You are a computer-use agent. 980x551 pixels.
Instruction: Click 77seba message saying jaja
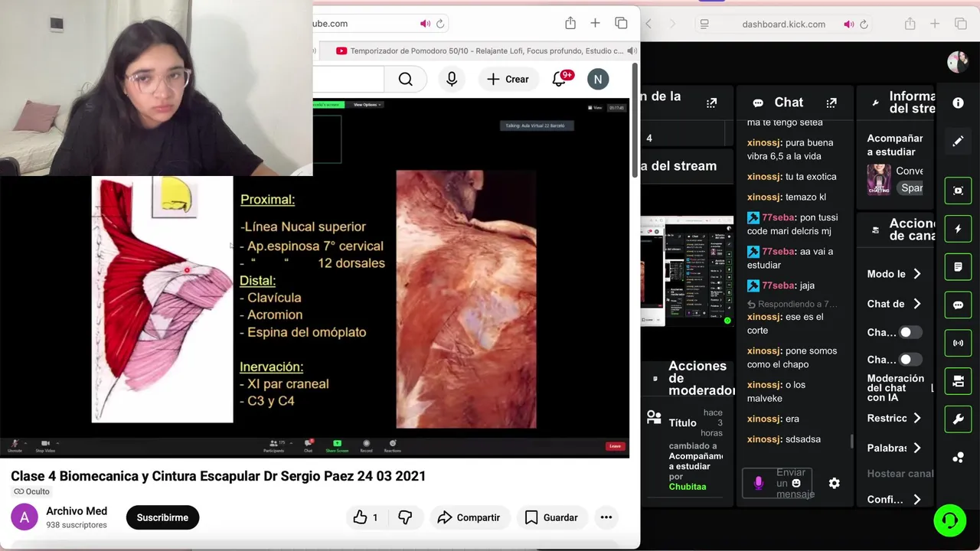(781, 285)
